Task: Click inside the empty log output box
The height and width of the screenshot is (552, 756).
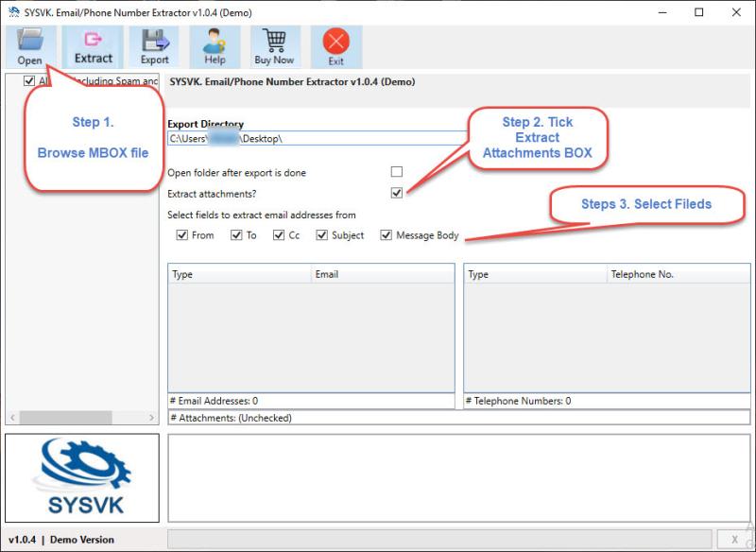Action: coord(458,477)
